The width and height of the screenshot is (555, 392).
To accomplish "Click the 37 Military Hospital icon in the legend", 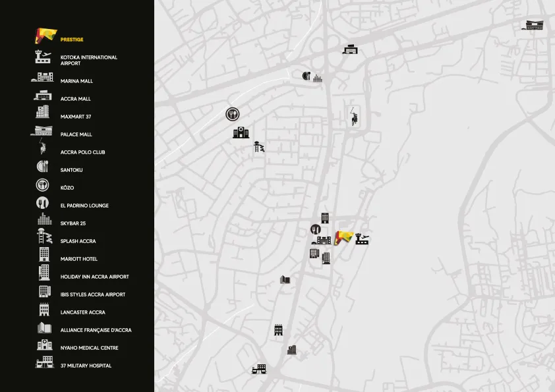I will click(45, 362).
